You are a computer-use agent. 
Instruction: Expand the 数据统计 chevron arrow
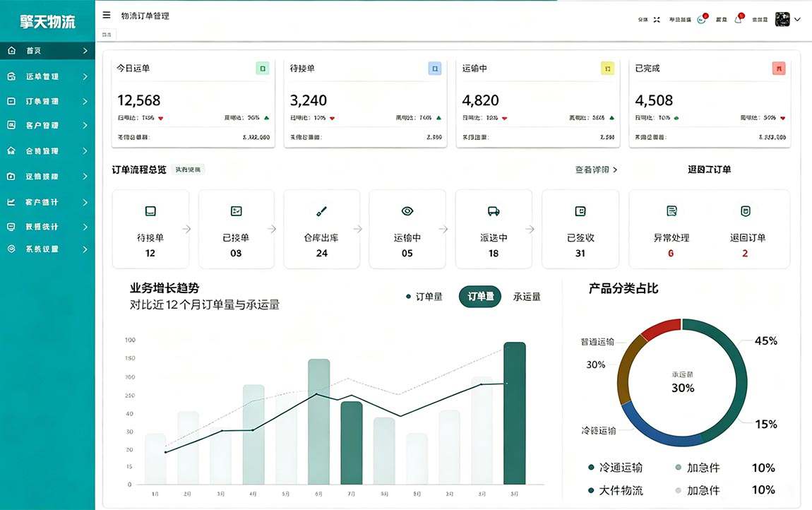point(85,227)
